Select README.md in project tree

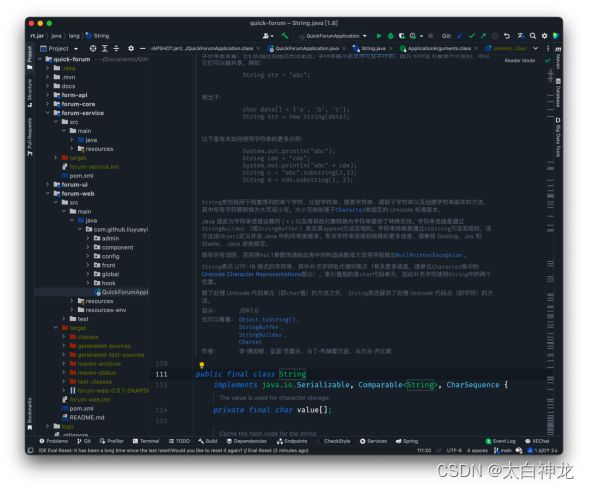point(83,417)
